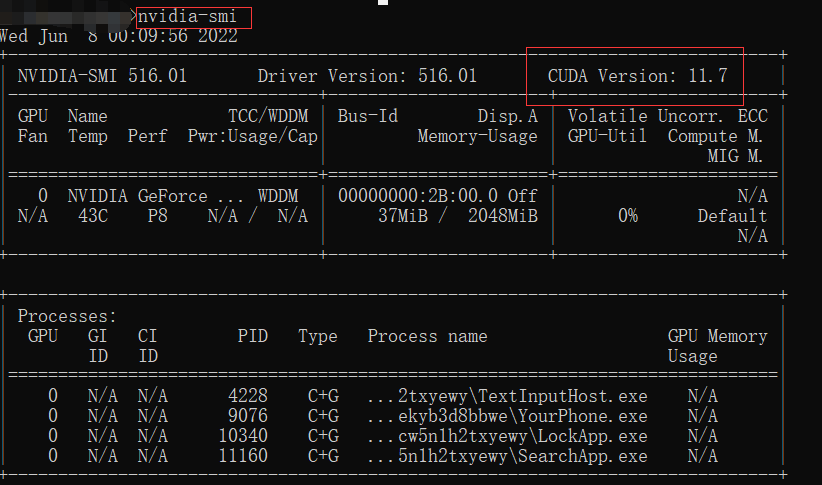
Task: Click the Default compute mode value
Action: [x=732, y=216]
